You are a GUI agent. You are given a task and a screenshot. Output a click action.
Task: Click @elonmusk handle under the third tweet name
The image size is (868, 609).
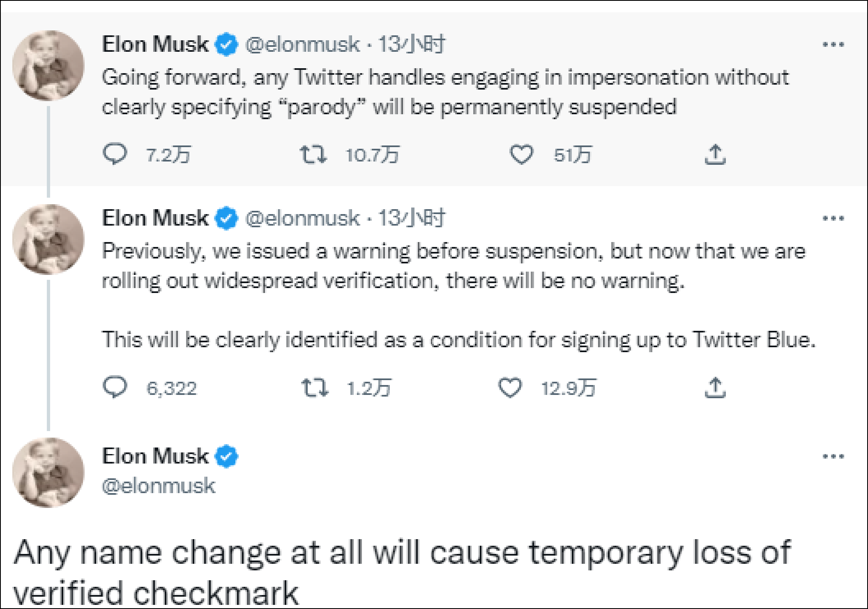click(159, 486)
